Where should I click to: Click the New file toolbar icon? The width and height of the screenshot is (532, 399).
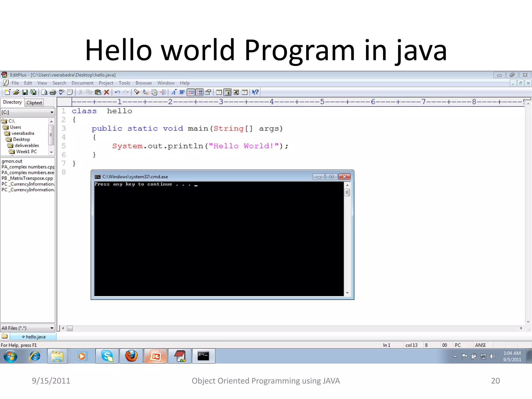click(8, 92)
